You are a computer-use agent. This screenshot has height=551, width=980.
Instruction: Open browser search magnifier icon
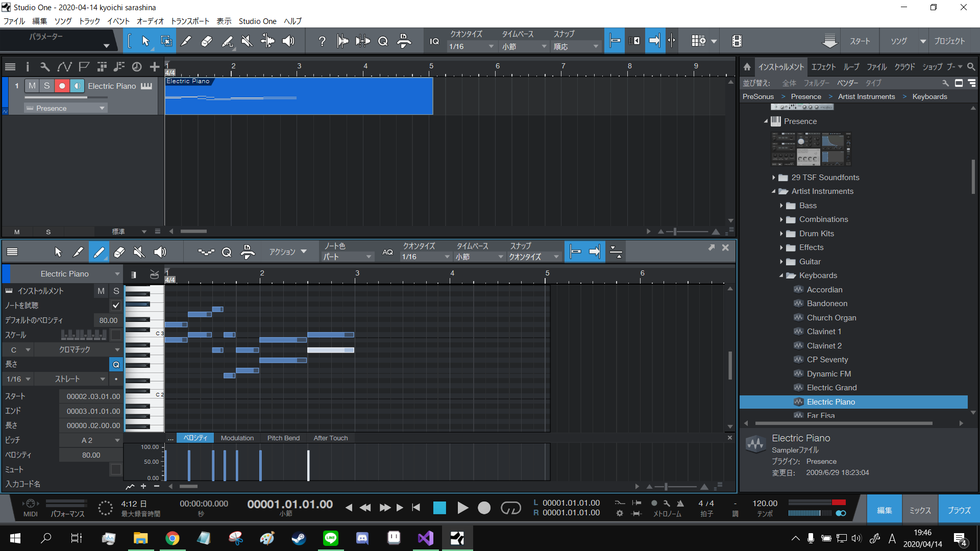pyautogui.click(x=971, y=67)
